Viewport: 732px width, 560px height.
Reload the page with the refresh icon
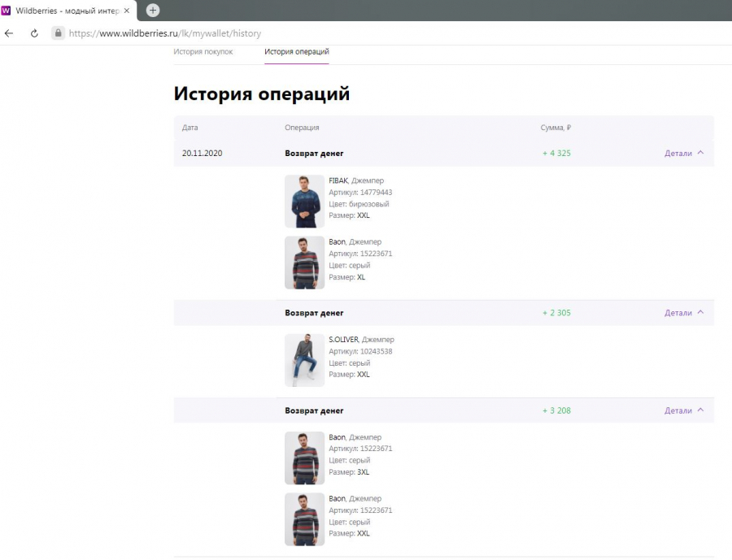[34, 33]
